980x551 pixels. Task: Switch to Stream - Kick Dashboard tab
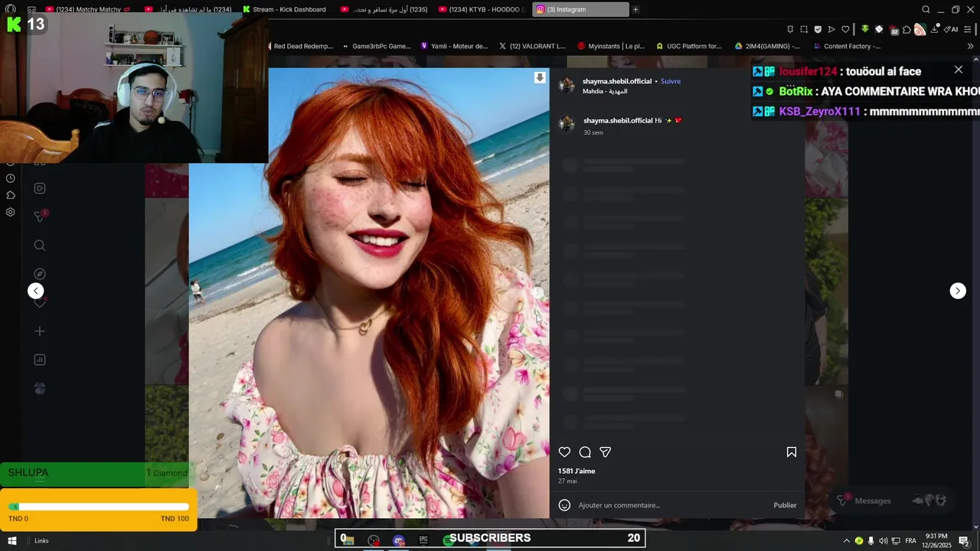click(x=285, y=9)
